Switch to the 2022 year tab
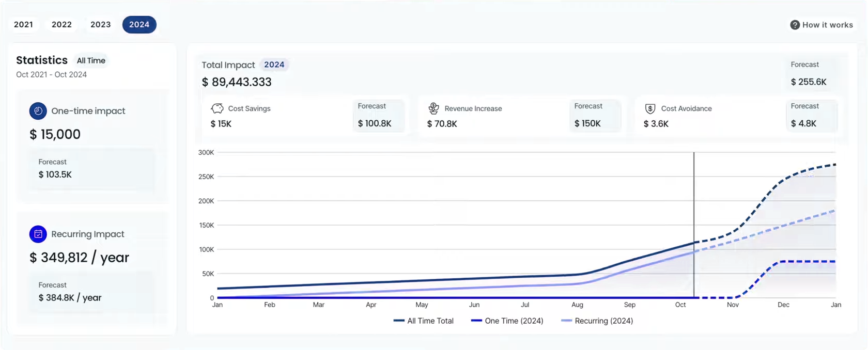This screenshot has width=868, height=350. tap(61, 24)
